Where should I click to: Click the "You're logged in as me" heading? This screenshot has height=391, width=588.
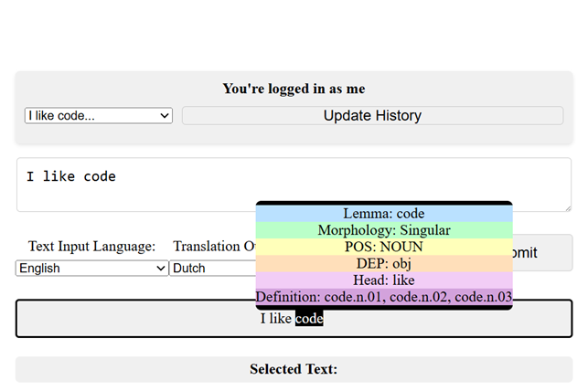[294, 89]
